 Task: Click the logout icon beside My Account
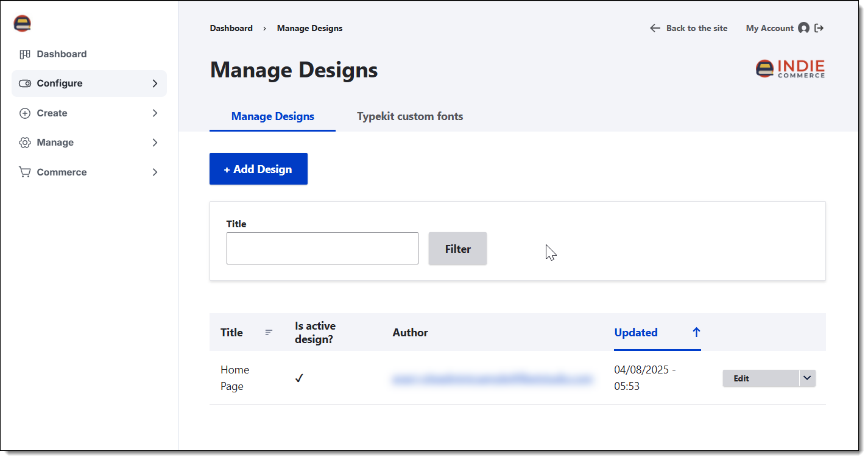point(819,28)
